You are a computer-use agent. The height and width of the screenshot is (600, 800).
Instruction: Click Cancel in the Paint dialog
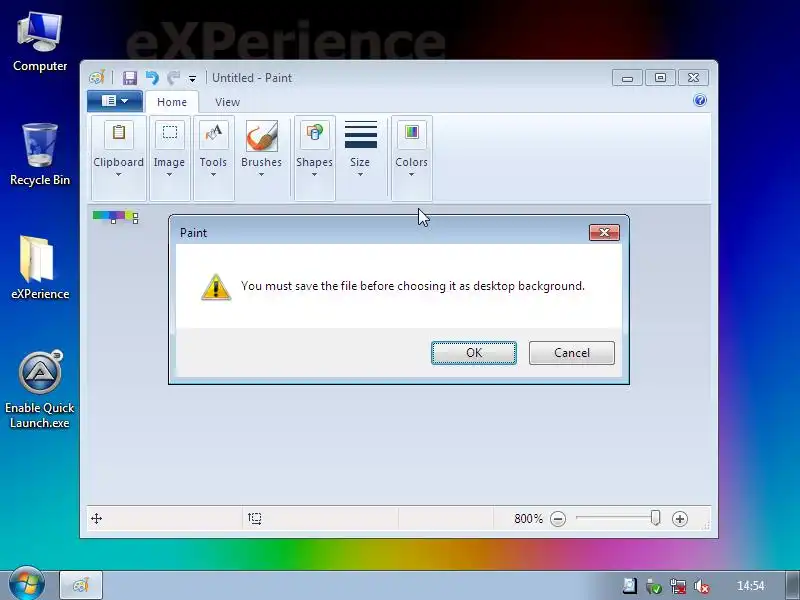[x=571, y=353]
